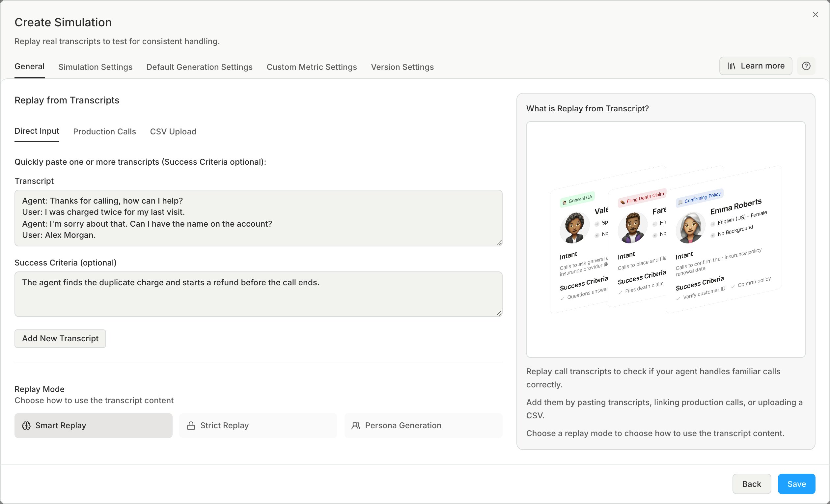Grab Success Criteria box resize handle
The height and width of the screenshot is (504, 830).
point(499,313)
